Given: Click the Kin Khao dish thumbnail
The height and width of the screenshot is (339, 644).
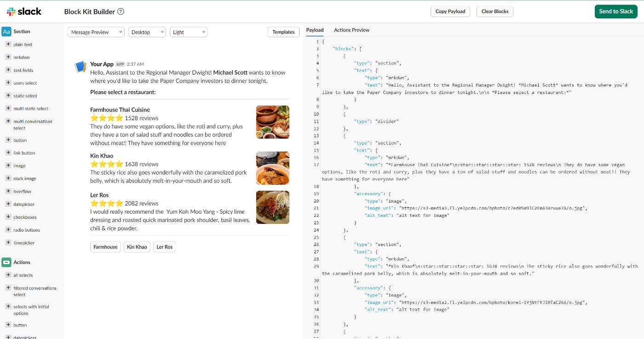Looking at the screenshot, I should click(273, 168).
